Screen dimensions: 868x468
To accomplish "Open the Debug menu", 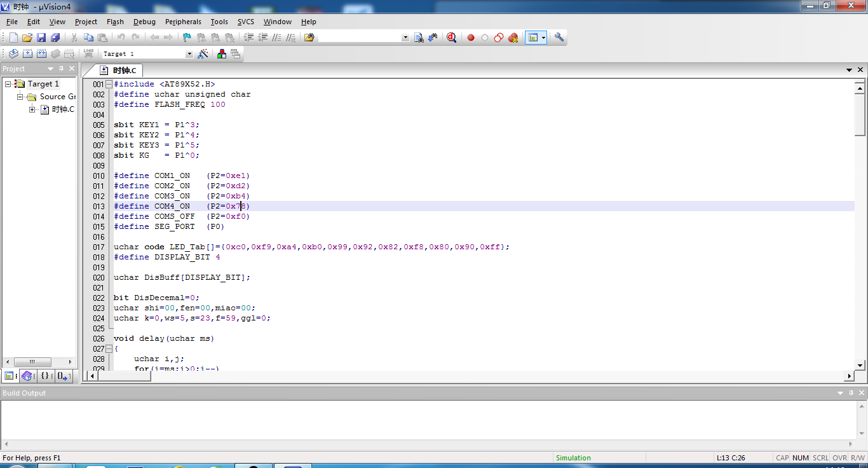I will (x=144, y=22).
